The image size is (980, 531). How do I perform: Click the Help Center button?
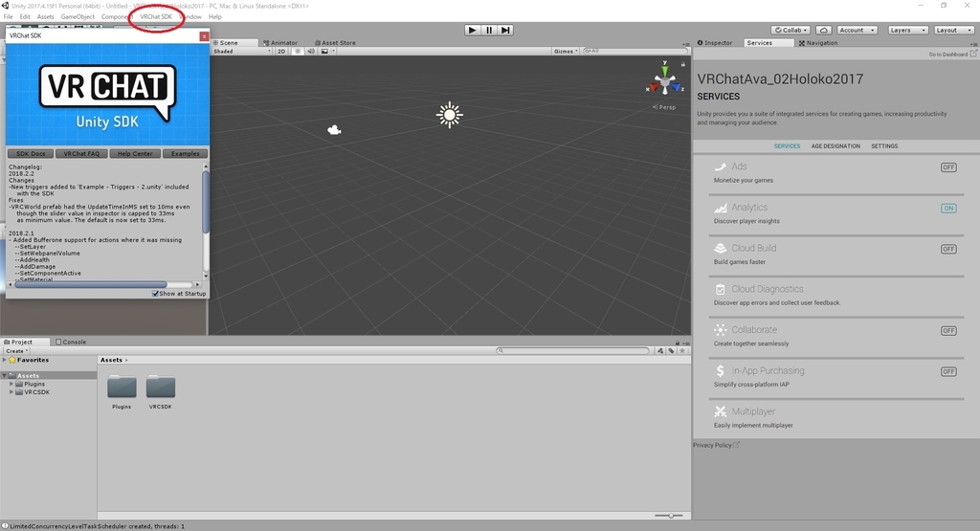click(135, 154)
